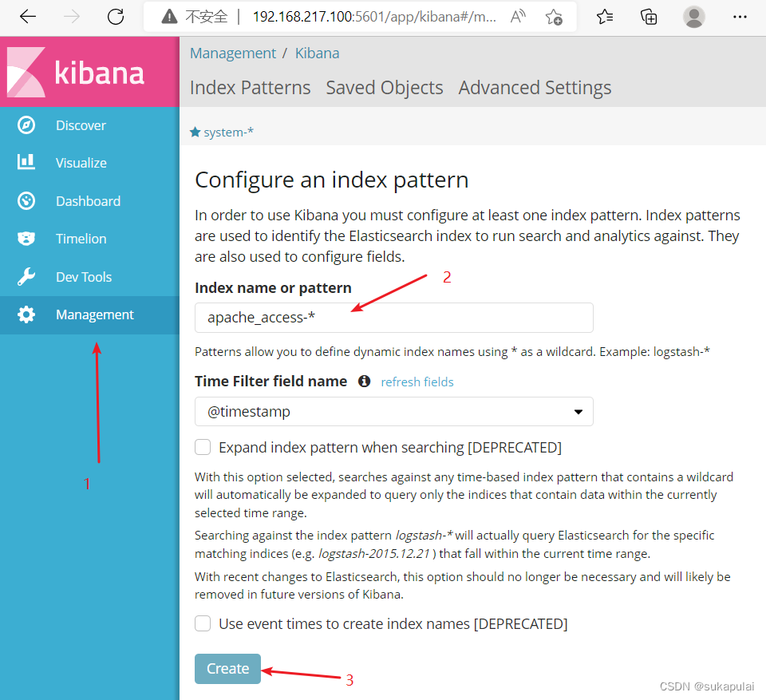Click the browser address bar URL

pyautogui.click(x=374, y=17)
